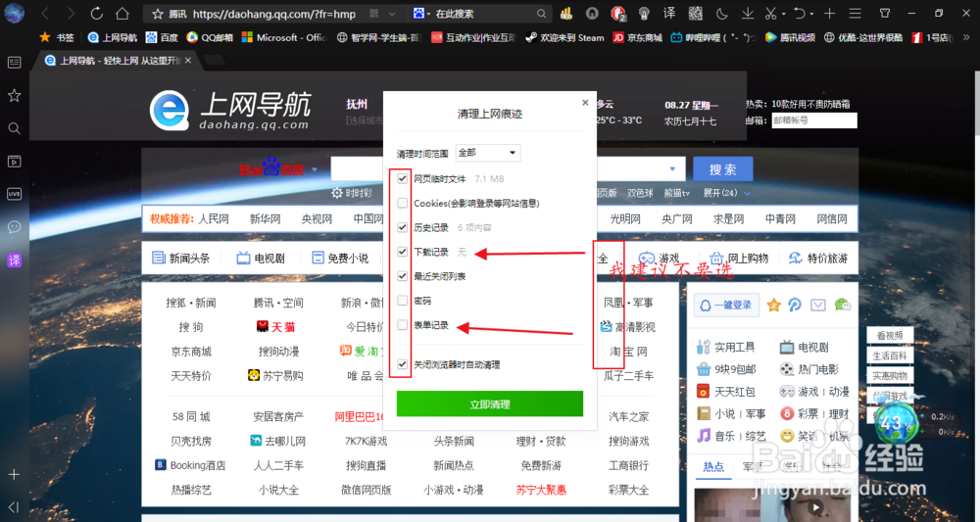Click the search magnifier in toolbar search box

pos(541,13)
